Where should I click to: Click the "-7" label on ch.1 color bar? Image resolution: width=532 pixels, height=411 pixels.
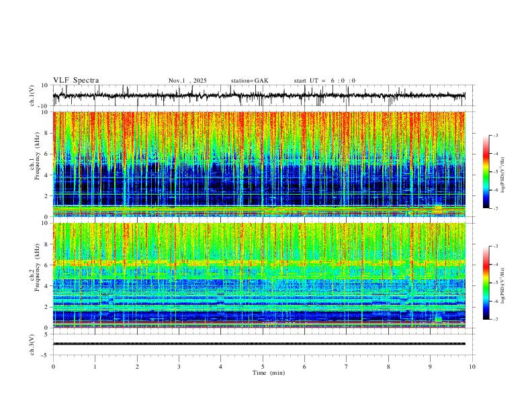point(496,208)
